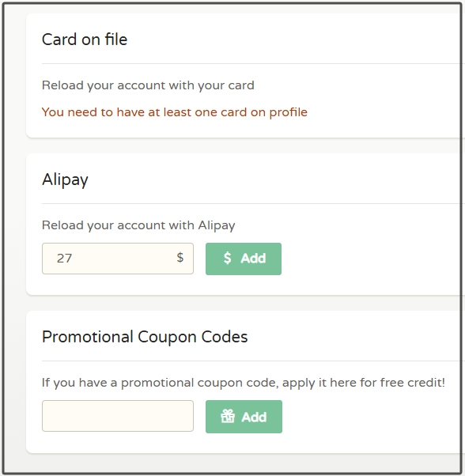Click the word 'Add' next to gift icon

click(x=254, y=417)
